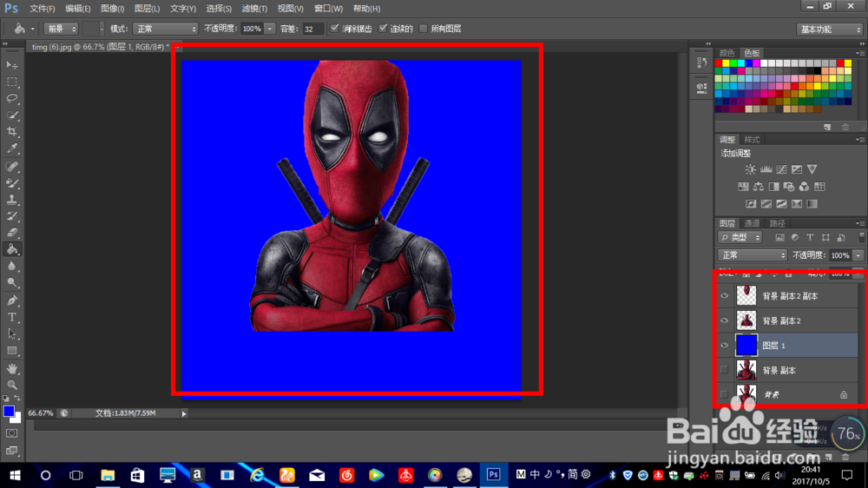Screen dimensions: 868x488
Task: Enable the all layers checkbox (所有图层)
Action: coord(424,29)
